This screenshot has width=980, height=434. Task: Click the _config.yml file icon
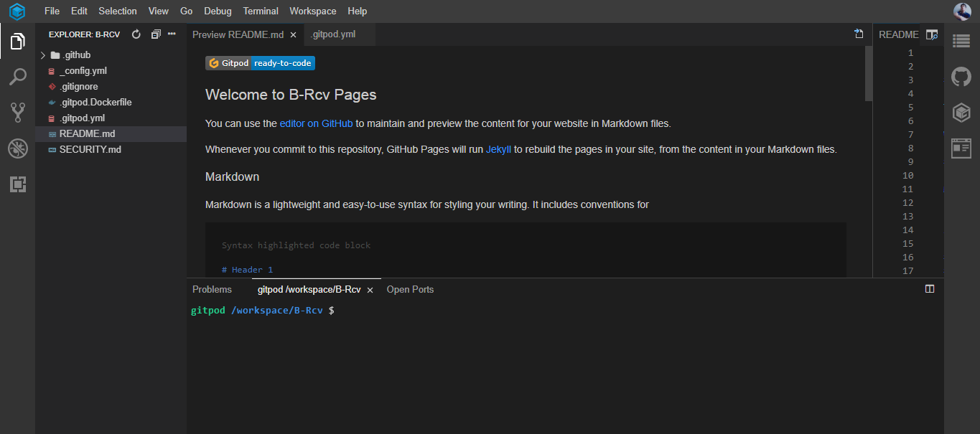[52, 71]
